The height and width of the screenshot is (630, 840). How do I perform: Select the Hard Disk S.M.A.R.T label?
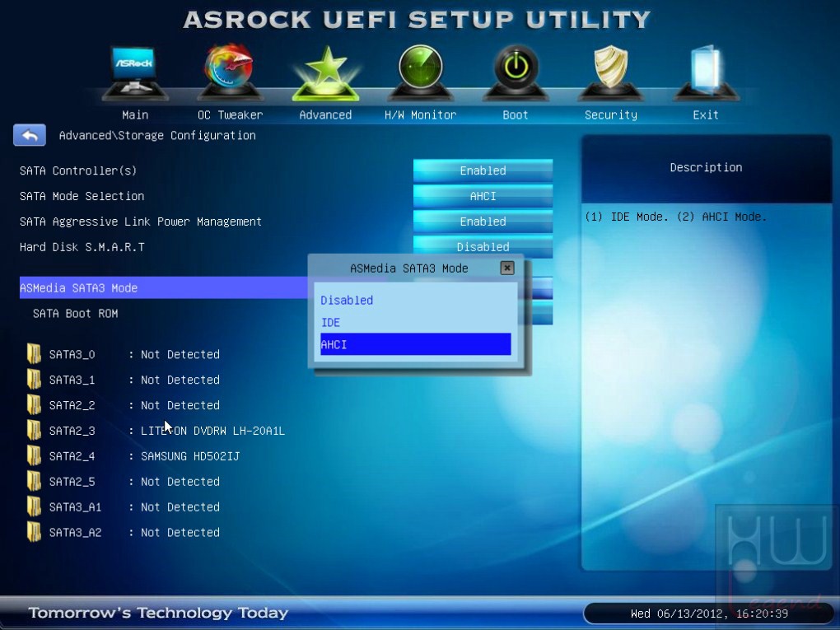pyautogui.click(x=82, y=247)
